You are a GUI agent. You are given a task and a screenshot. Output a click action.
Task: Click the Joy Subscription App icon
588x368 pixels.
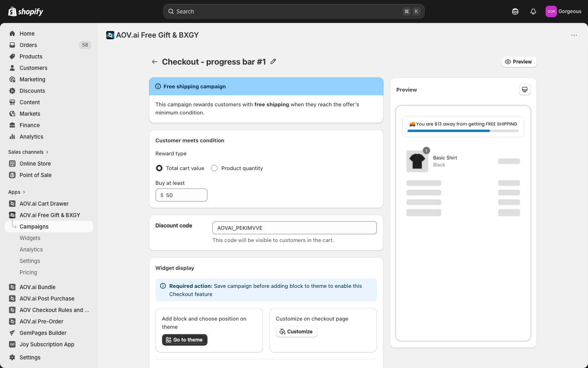click(12, 344)
